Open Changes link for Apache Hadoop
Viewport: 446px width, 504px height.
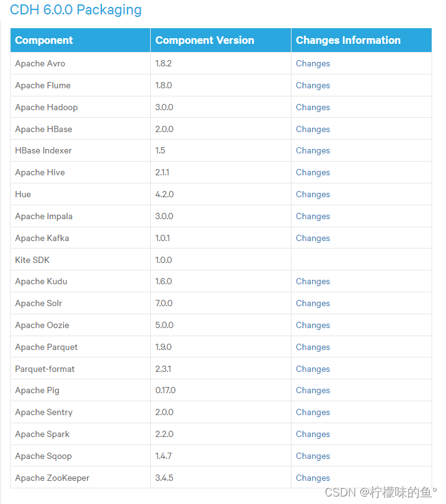tap(313, 107)
